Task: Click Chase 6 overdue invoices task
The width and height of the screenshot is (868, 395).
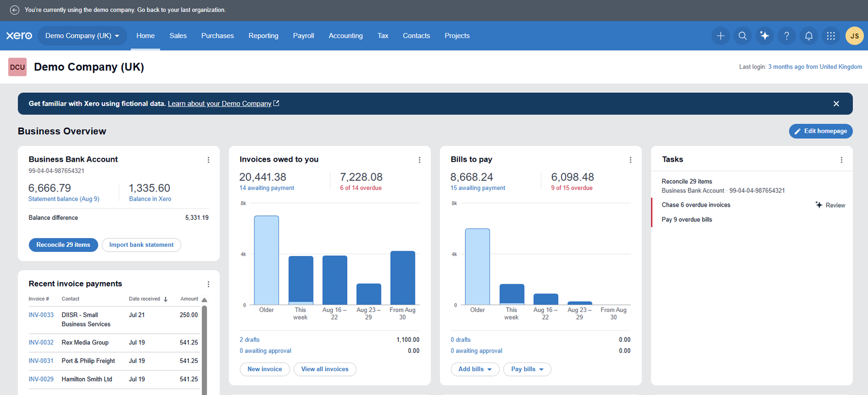Action: tap(696, 205)
